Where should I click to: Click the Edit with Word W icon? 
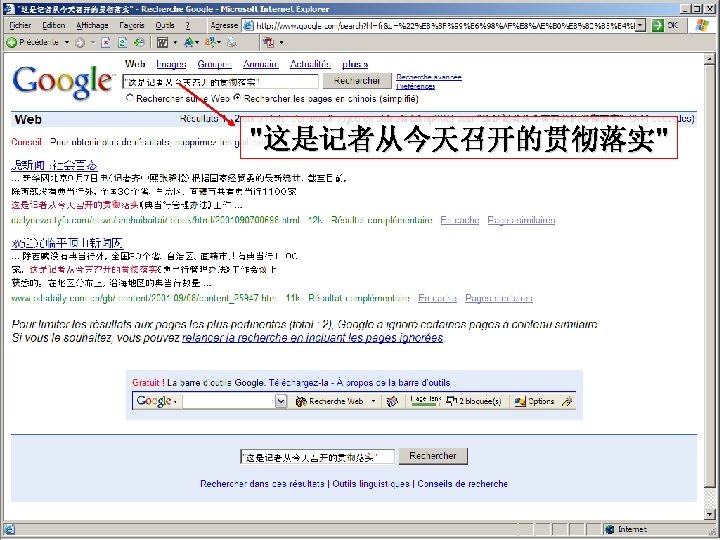coord(162,43)
